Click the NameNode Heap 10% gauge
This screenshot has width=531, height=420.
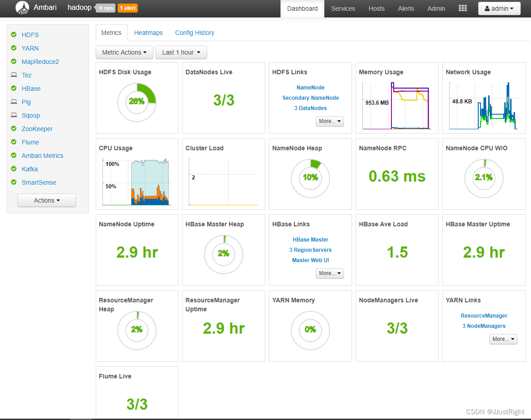(x=310, y=178)
